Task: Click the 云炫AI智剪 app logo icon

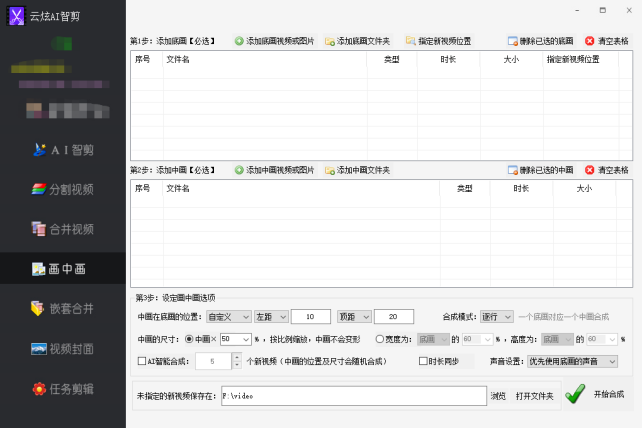Action: pyautogui.click(x=17, y=16)
